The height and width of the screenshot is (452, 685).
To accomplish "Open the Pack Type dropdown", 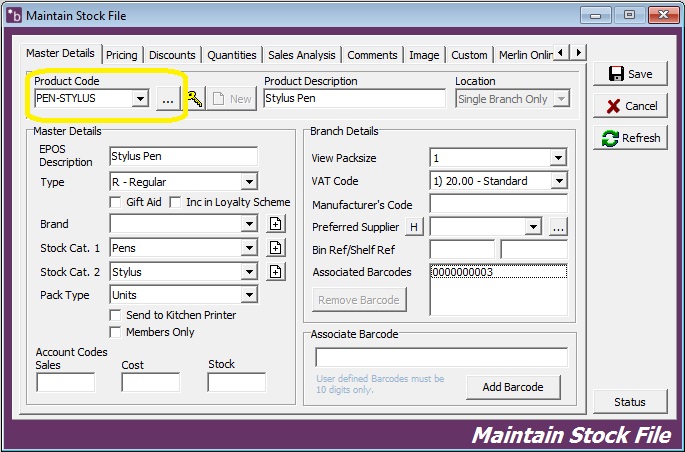I will click(x=249, y=295).
